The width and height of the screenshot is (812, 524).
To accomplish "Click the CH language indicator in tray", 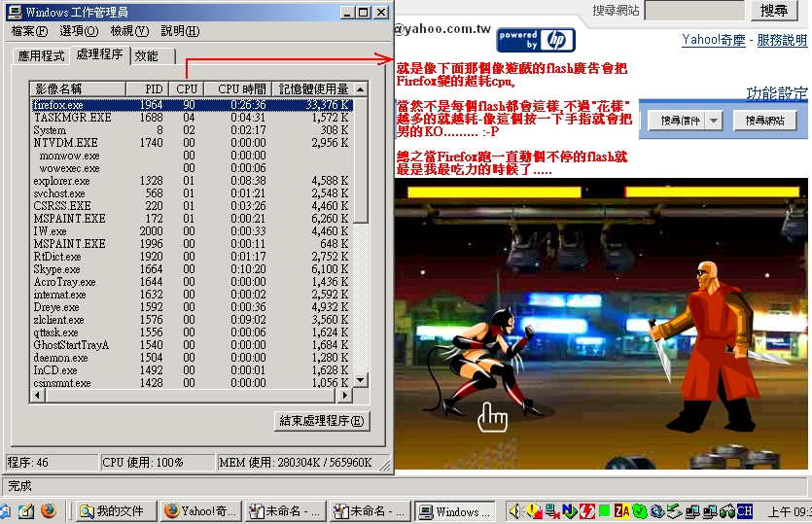I will click(x=744, y=510).
